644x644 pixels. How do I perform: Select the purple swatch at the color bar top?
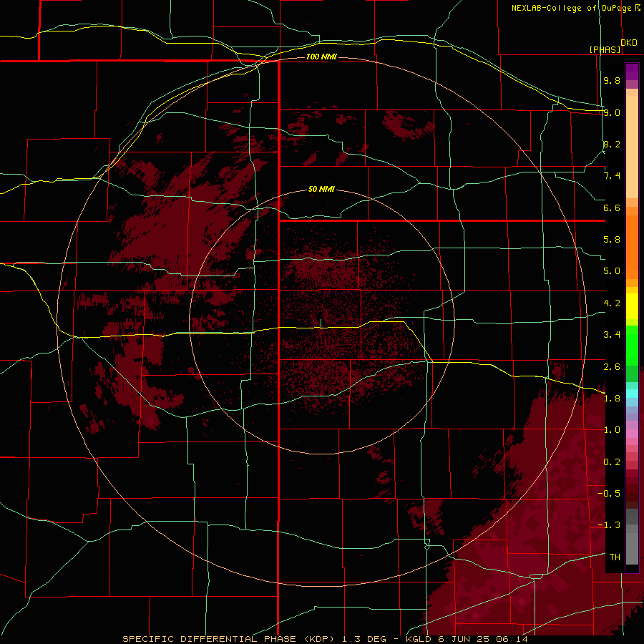632,72
